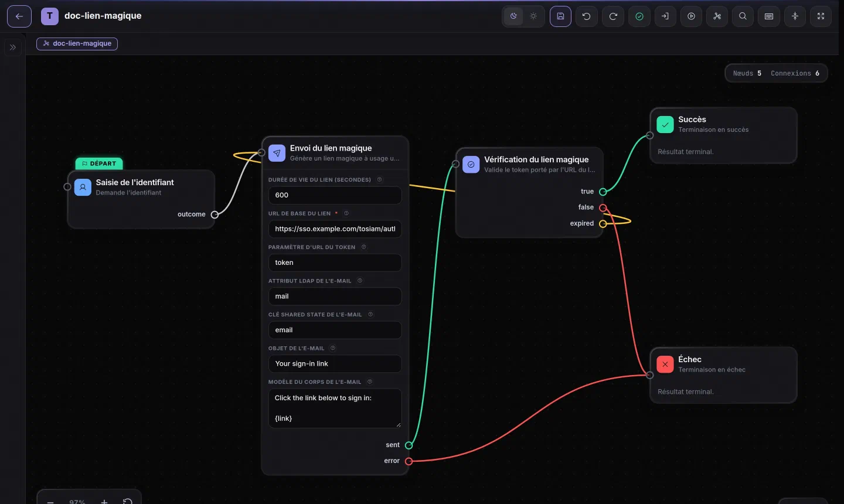Click the check-circle icon on Vérification du lien magique
This screenshot has height=504, width=844.
pos(471,165)
